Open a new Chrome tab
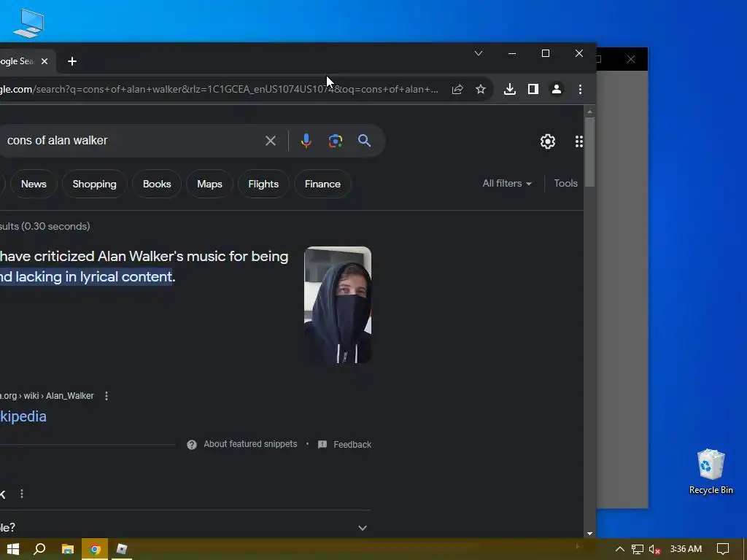The height and width of the screenshot is (560, 747). (x=72, y=61)
